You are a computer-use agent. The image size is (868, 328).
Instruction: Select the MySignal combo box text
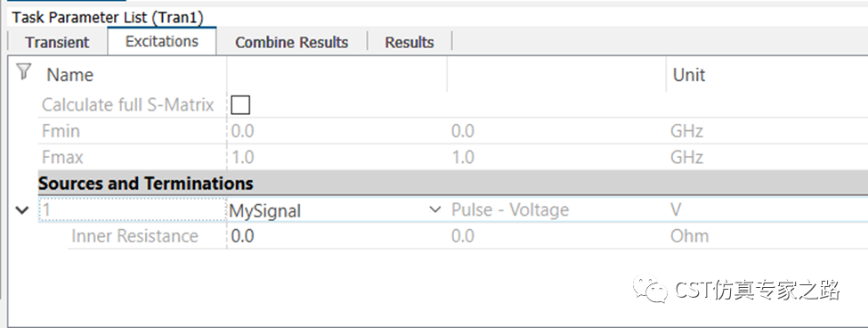pyautogui.click(x=265, y=210)
